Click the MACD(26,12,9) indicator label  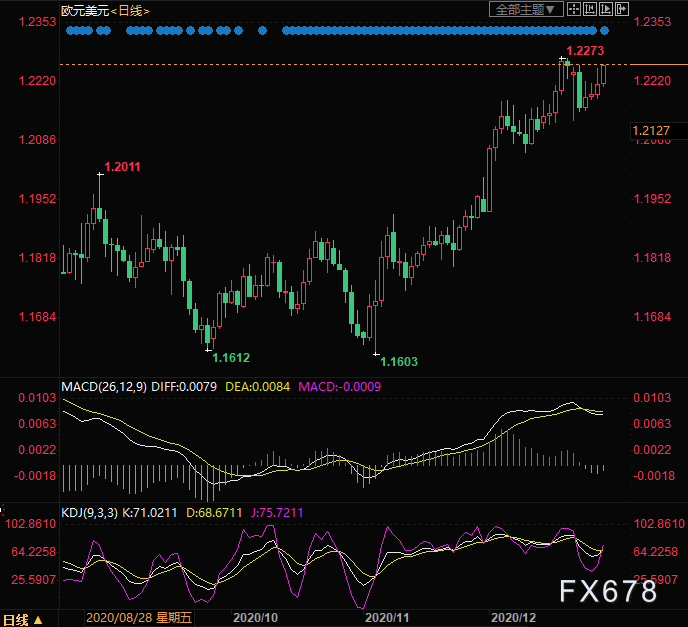click(x=103, y=386)
